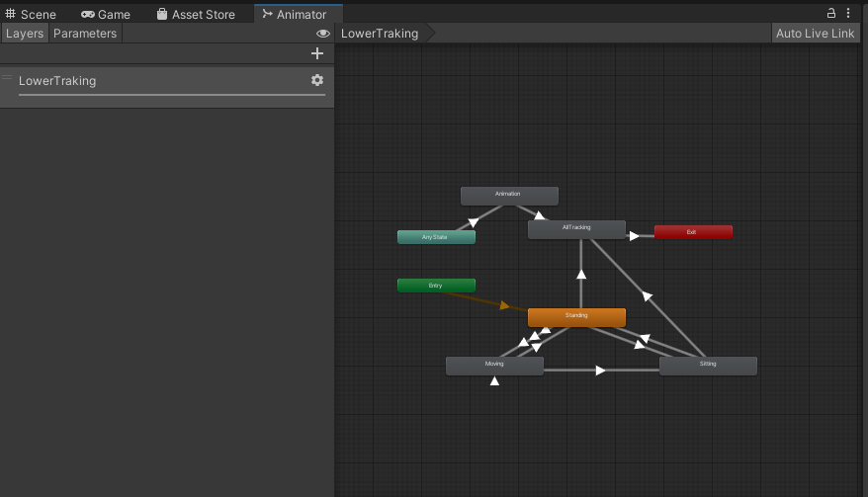Select the green Entry node
The height and width of the screenshot is (497, 868).
tap(436, 286)
